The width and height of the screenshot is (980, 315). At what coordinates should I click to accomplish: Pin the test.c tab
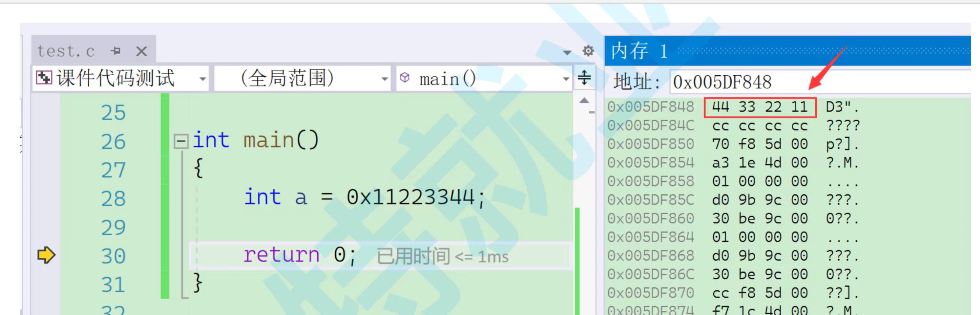[116, 51]
